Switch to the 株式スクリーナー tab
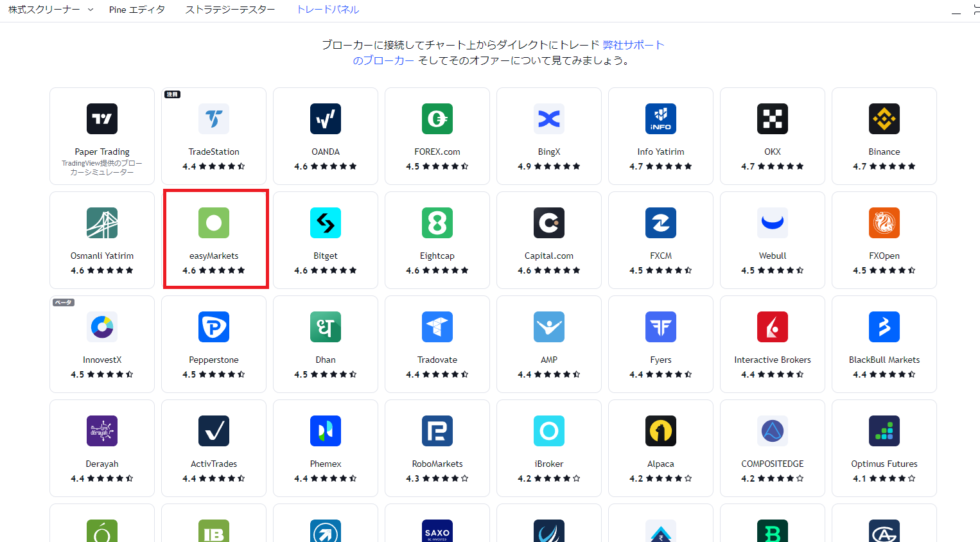980x542 pixels. point(44,10)
